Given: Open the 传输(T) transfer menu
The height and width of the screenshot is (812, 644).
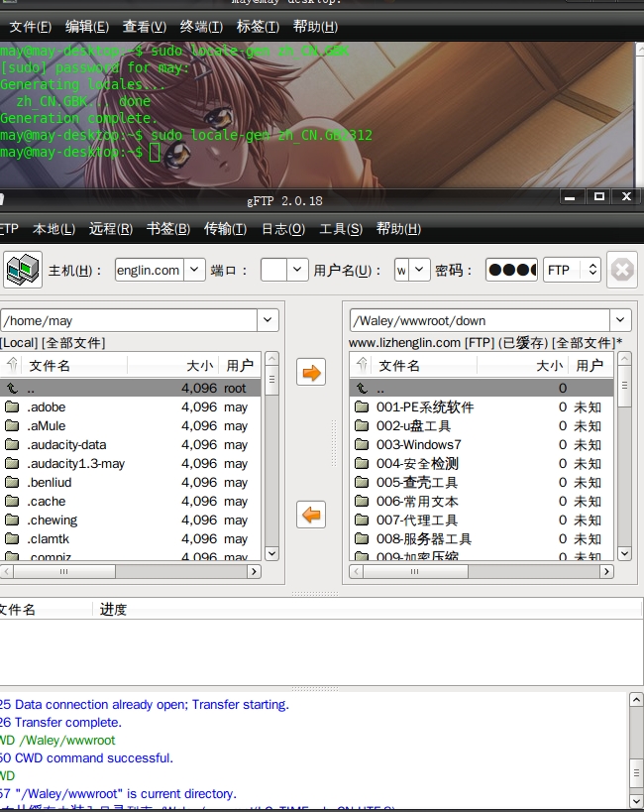Looking at the screenshot, I should click(x=225, y=228).
